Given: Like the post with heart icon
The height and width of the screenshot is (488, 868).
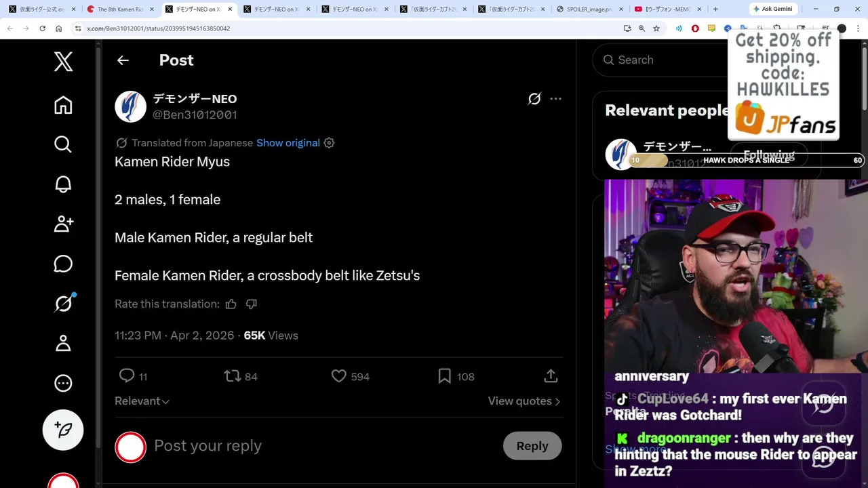Looking at the screenshot, I should (x=338, y=376).
